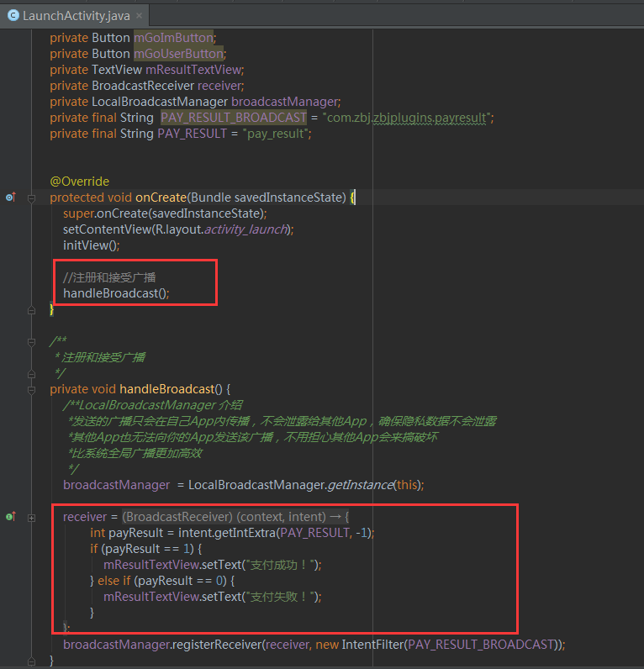
Task: Click activity_launch layout reference
Action: 245,229
